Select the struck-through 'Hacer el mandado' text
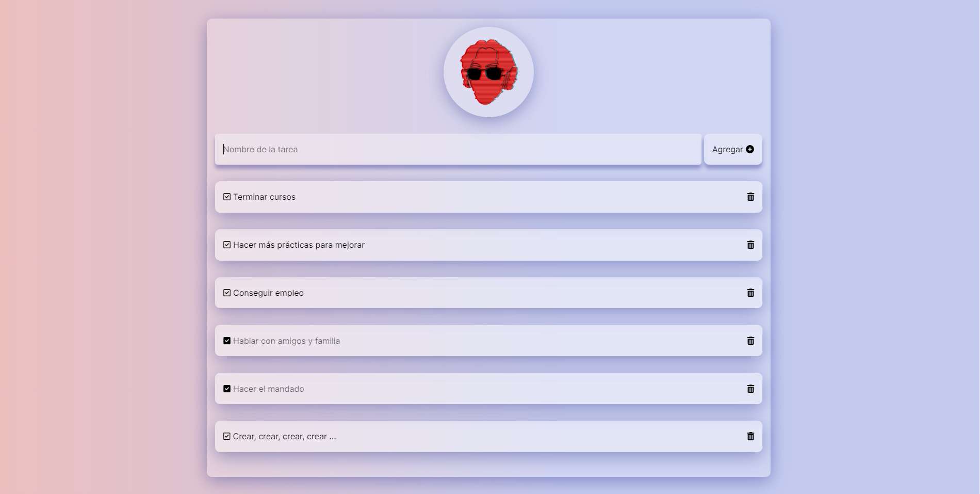The width and height of the screenshot is (980, 494). tap(268, 389)
